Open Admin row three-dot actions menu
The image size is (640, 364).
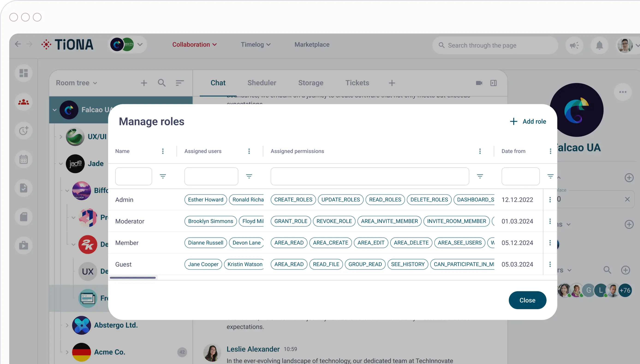click(x=550, y=200)
